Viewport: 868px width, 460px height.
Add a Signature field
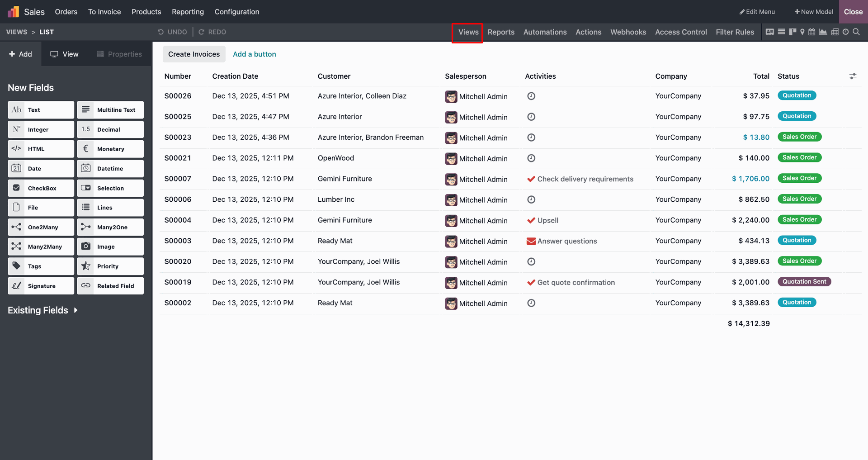[x=41, y=286]
